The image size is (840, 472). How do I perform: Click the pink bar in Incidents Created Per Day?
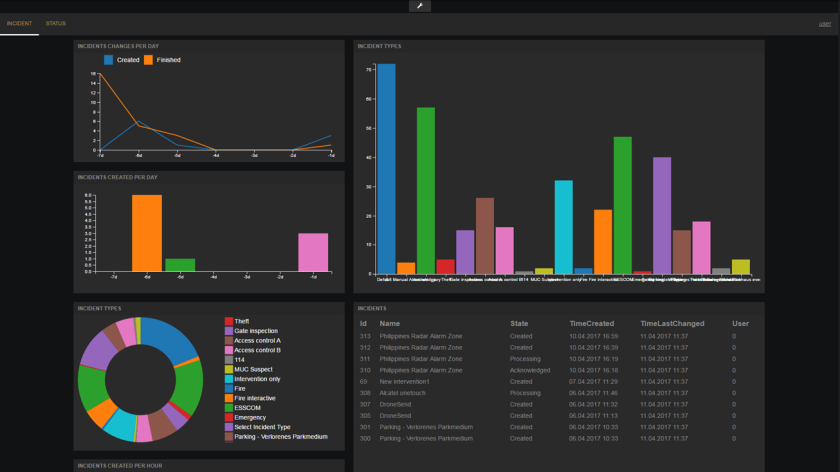pos(313,251)
